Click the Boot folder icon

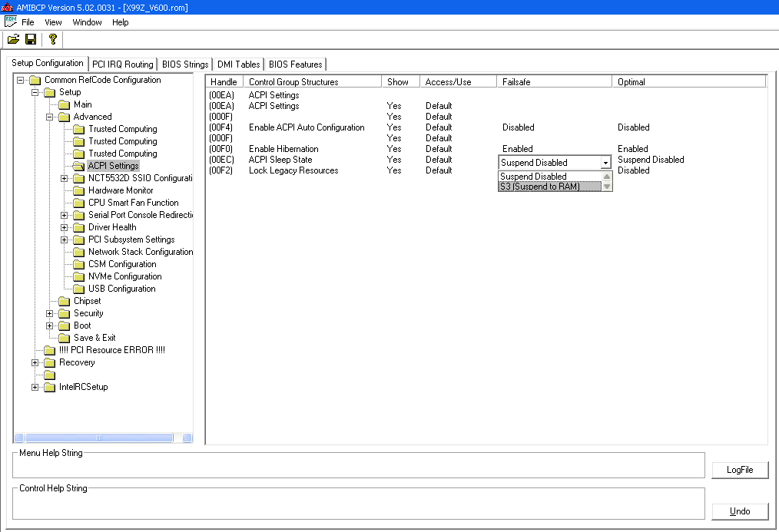65,325
